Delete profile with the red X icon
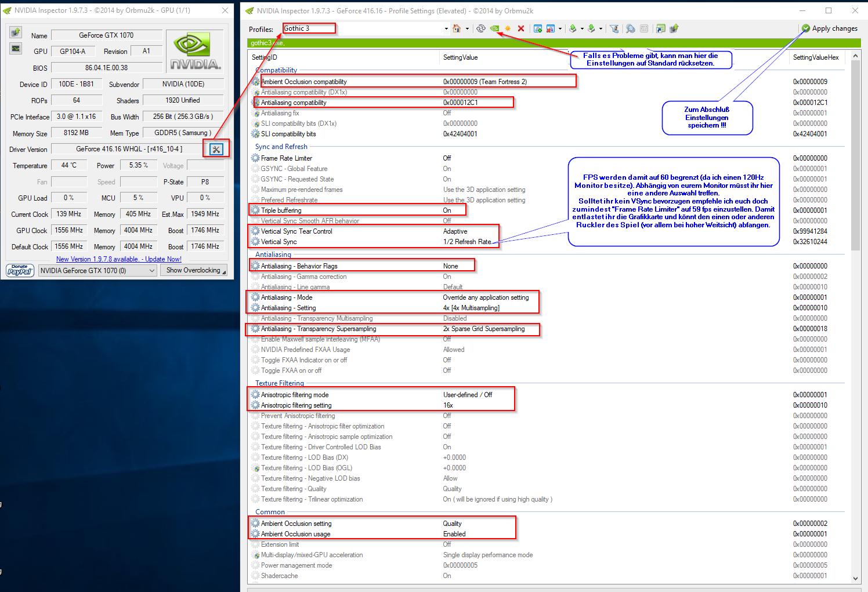The image size is (868, 592). [521, 28]
